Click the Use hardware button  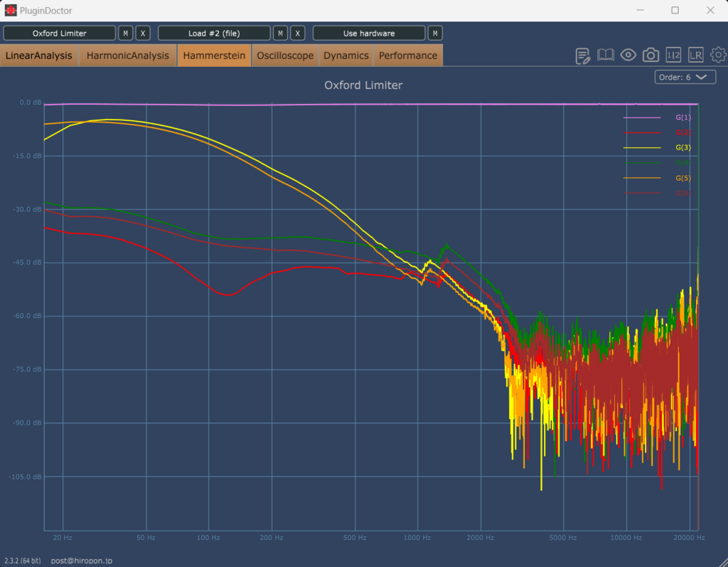pyautogui.click(x=369, y=33)
